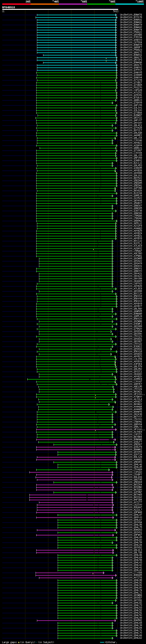Image resolution: width=146 pixels, height=644 pixels.
Task: Click the purple ~60% identity legend segment
Action: pos(73,4)
